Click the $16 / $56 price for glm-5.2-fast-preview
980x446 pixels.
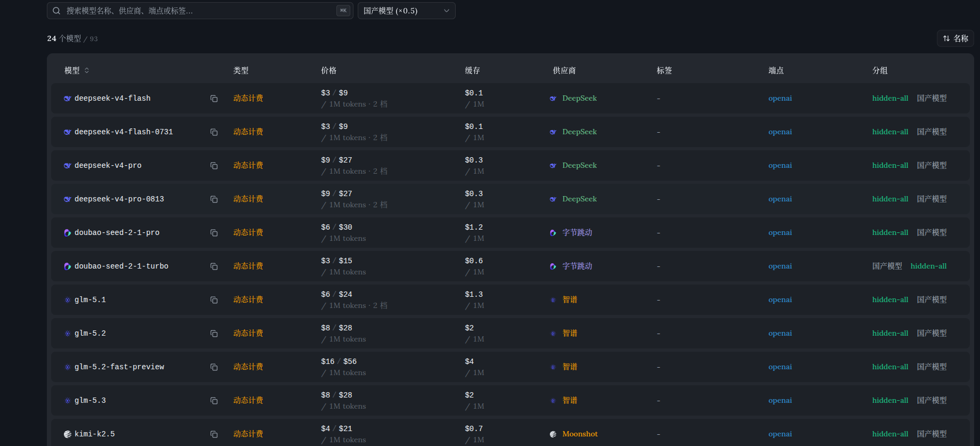pyautogui.click(x=339, y=362)
